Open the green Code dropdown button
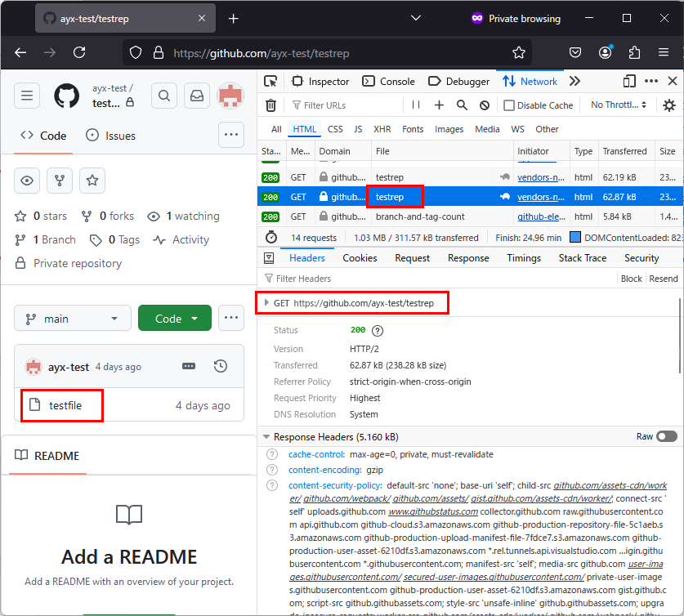 click(175, 319)
